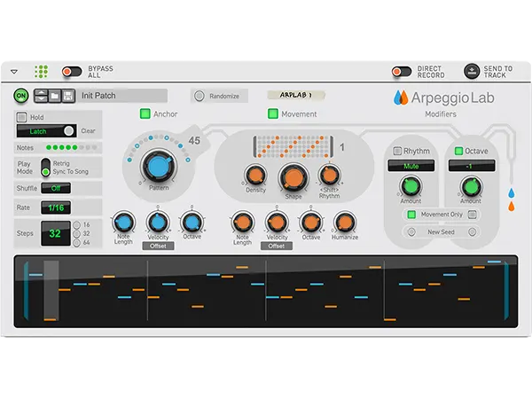Toggle the Direct Record switch
532x399 pixels.
(x=402, y=72)
